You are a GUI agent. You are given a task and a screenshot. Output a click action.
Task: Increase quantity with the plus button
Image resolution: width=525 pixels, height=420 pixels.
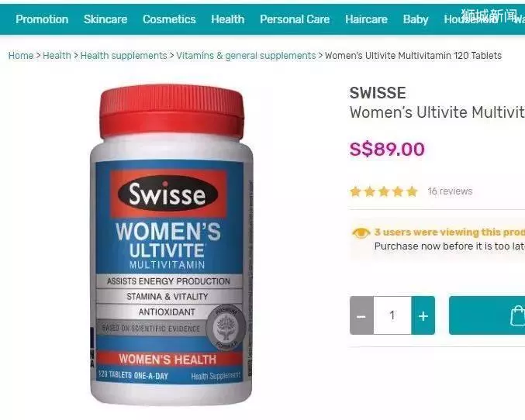pos(423,315)
